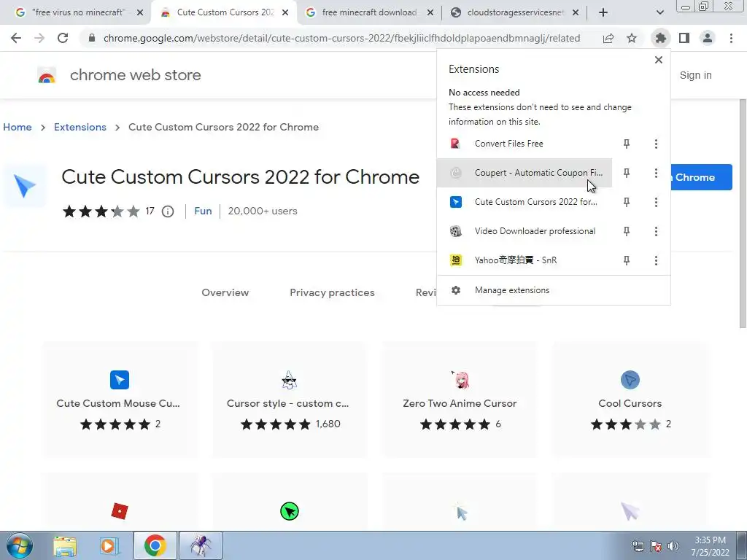Image resolution: width=747 pixels, height=560 pixels.
Task: Open Cute Custom Mouse Cursor card
Action: [x=119, y=399]
